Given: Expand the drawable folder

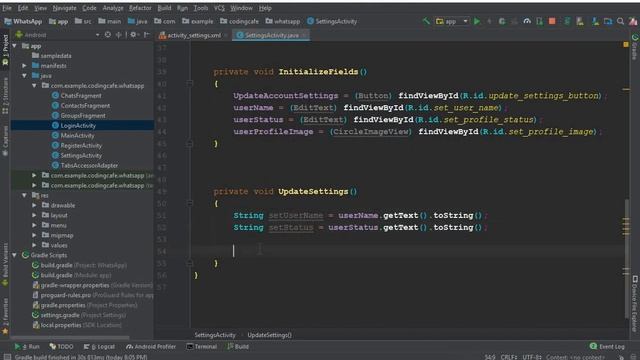Looking at the screenshot, I should pyautogui.click(x=34, y=205).
